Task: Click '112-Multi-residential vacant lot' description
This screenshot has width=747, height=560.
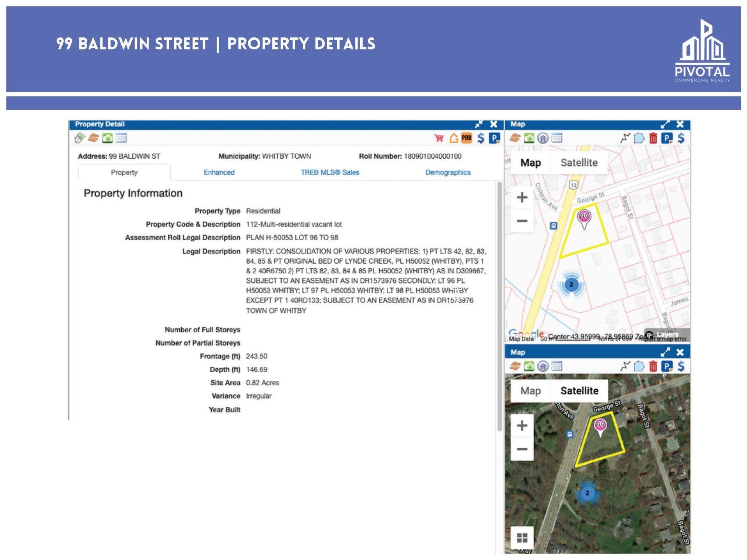Action: 294,224
